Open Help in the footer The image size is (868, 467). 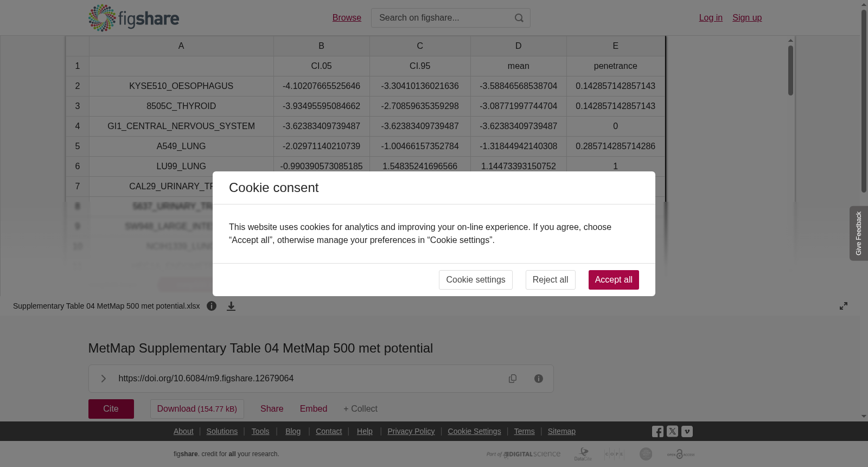365,431
